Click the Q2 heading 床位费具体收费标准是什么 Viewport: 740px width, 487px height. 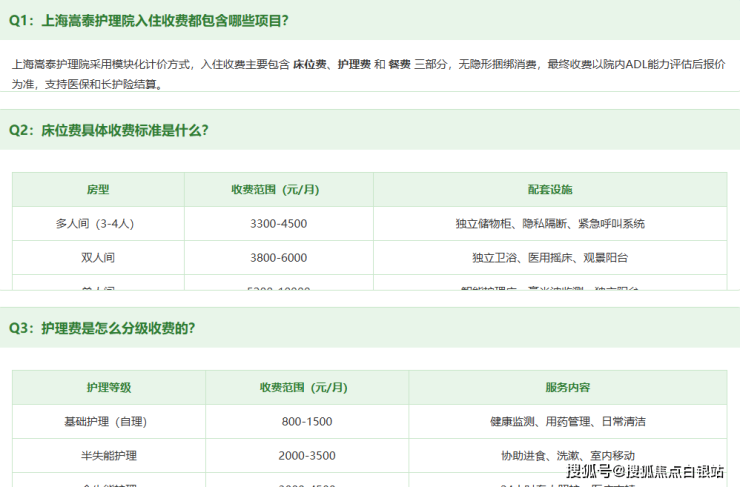pos(109,130)
